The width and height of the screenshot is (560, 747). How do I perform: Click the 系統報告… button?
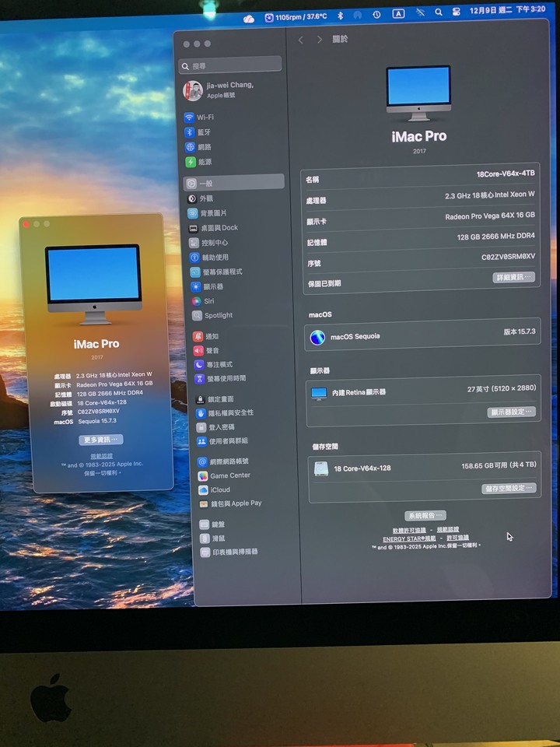[x=425, y=516]
